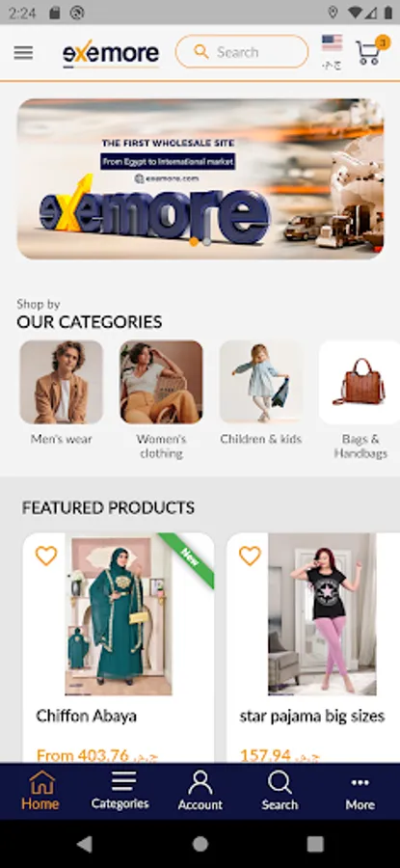This screenshot has height=868, width=400.
Task: Open the Chiffon Abaya product title
Action: pyautogui.click(x=87, y=716)
